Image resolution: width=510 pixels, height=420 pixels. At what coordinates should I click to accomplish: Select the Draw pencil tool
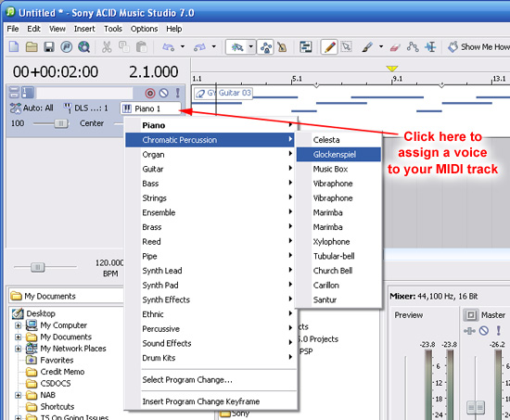(329, 47)
